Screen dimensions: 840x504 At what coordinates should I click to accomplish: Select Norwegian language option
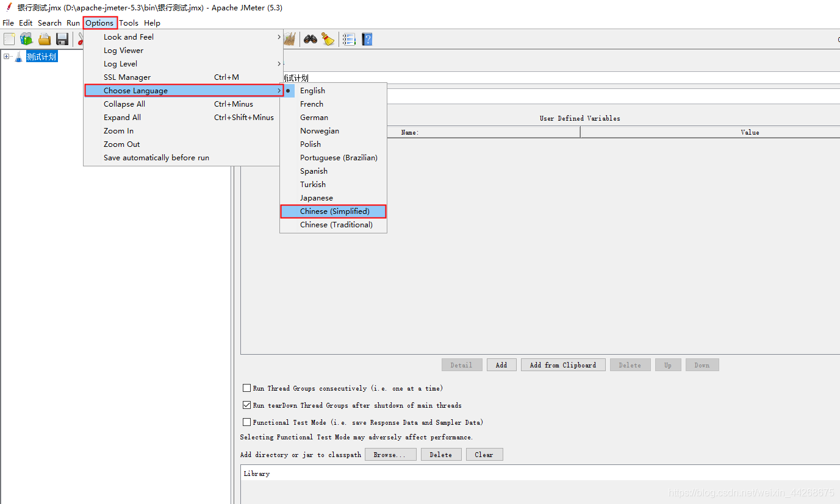click(x=333, y=131)
